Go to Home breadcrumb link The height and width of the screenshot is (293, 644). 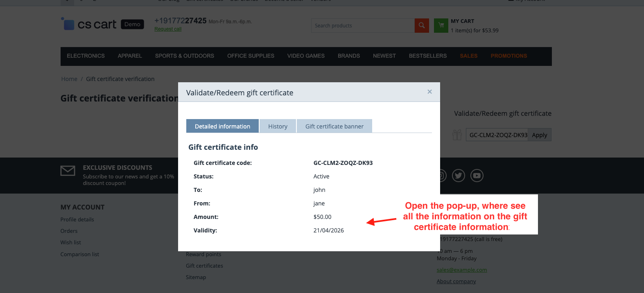point(69,79)
